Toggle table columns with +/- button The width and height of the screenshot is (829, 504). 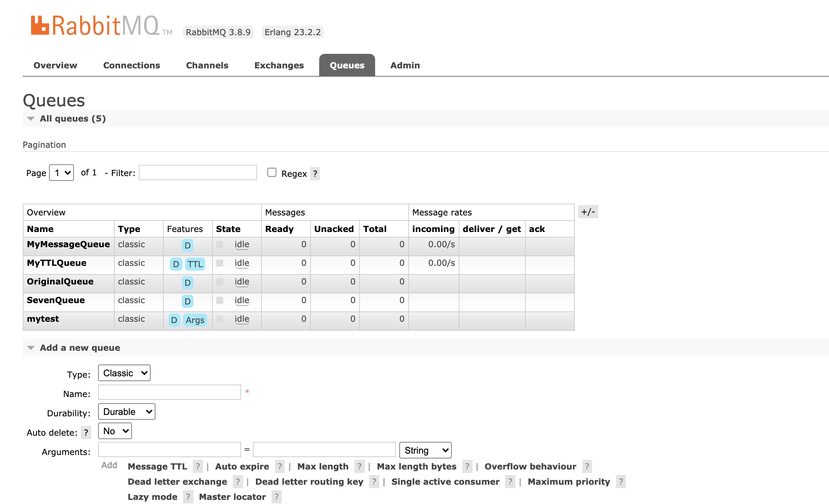tap(588, 212)
